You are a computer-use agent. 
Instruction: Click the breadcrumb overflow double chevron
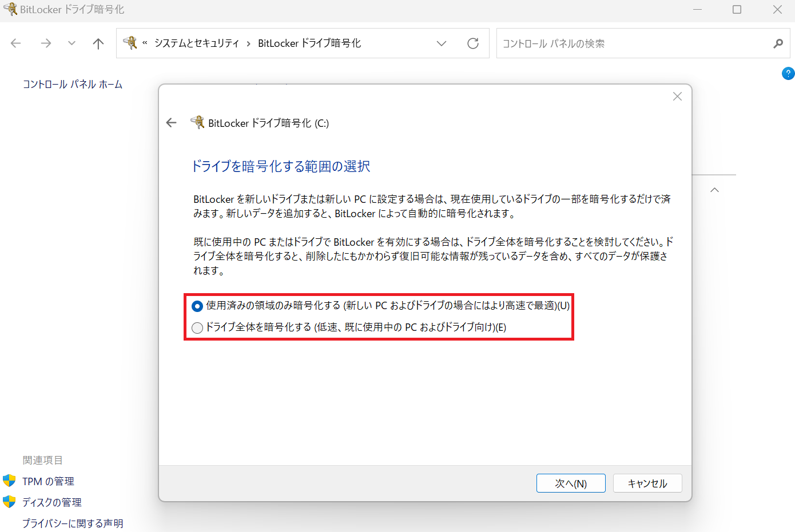[145, 43]
